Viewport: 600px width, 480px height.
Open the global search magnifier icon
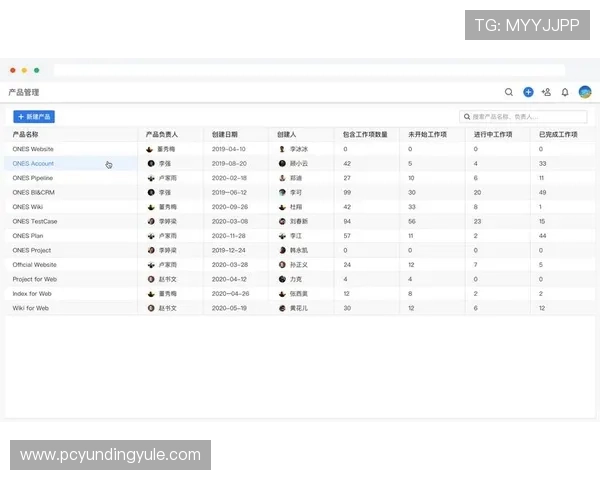pyautogui.click(x=509, y=92)
